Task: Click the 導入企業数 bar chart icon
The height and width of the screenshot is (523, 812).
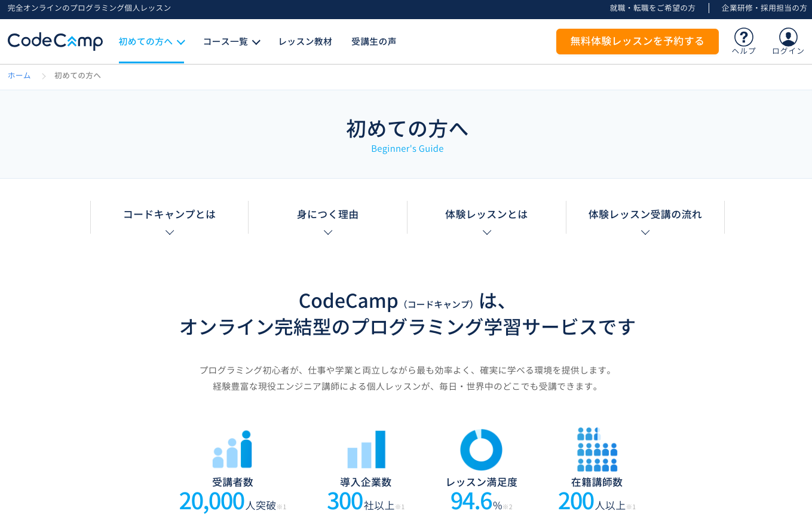Action: click(366, 449)
